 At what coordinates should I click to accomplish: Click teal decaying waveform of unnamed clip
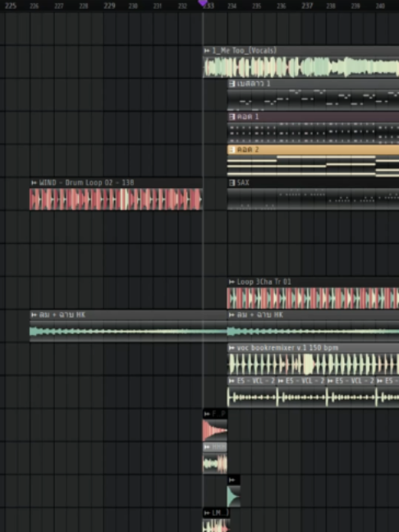[233, 496]
